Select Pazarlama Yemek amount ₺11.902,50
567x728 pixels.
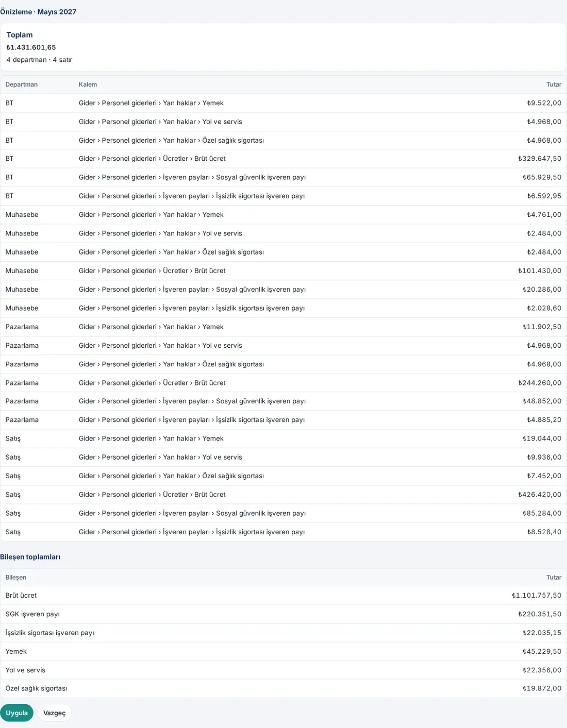click(542, 327)
